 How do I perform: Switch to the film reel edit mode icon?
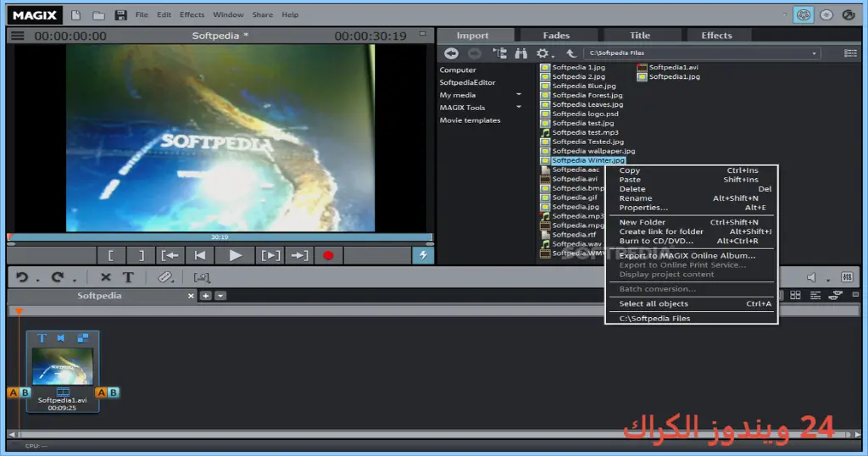pos(804,15)
